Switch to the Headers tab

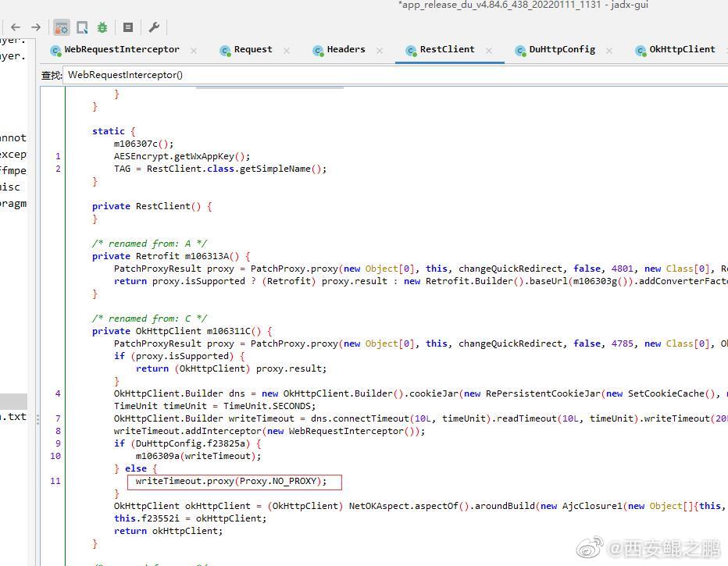(x=345, y=49)
